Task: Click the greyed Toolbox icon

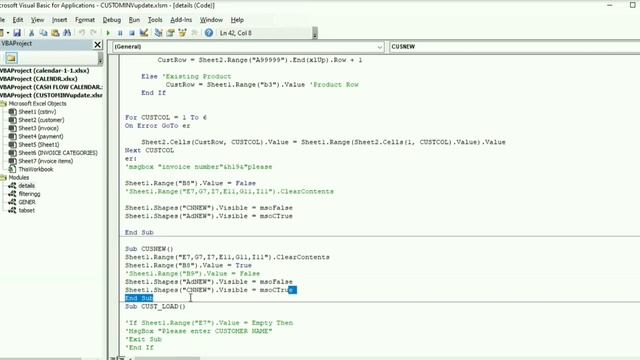Action: (194, 33)
